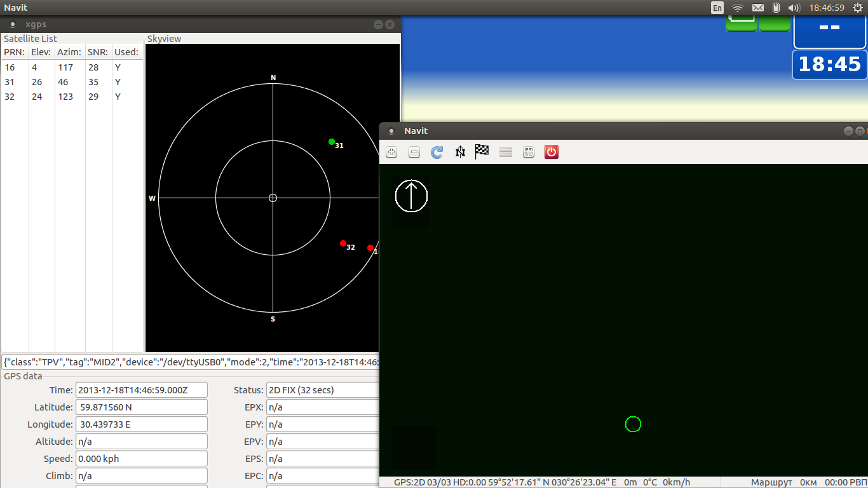This screenshot has height=488, width=868.
Task: Select the satellite row with PRN 31
Action: (71, 82)
